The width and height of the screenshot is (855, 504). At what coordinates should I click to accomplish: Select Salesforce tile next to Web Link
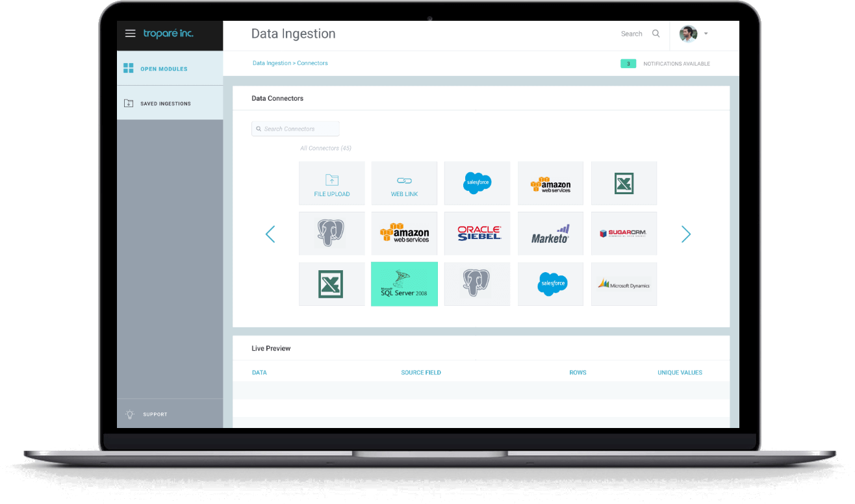point(477,183)
